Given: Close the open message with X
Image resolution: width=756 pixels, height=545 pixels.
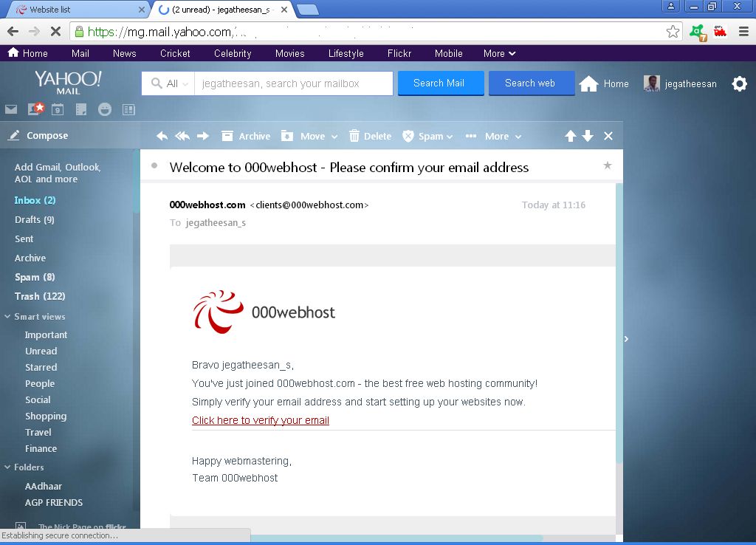Looking at the screenshot, I should click(608, 136).
